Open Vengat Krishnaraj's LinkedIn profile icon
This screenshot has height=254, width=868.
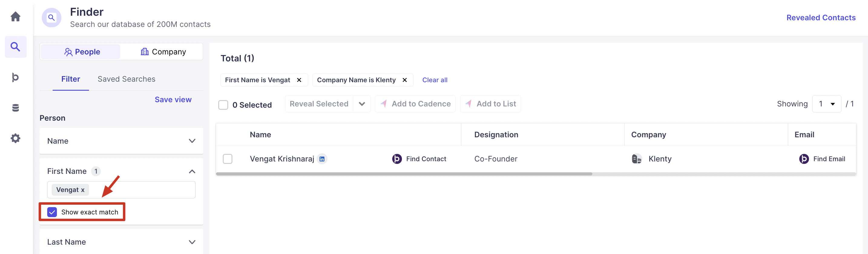322,159
